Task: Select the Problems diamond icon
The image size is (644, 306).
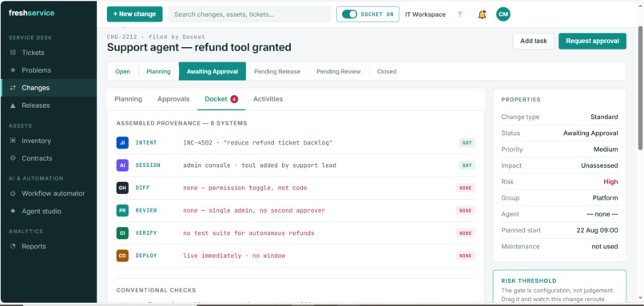Action: point(13,70)
